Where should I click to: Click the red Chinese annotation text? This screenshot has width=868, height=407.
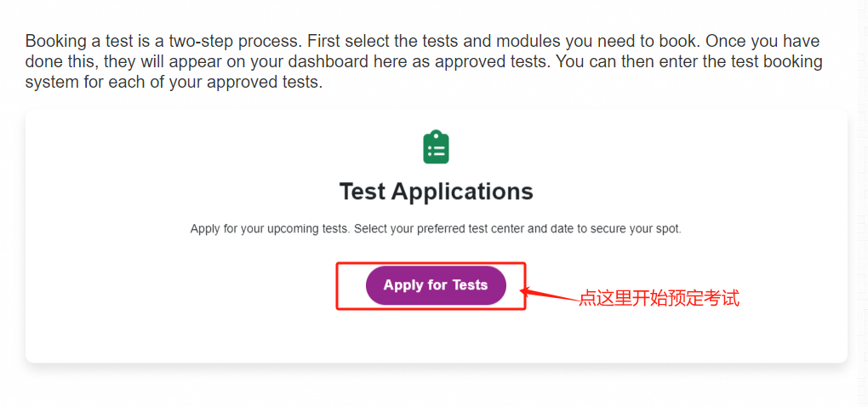point(659,299)
